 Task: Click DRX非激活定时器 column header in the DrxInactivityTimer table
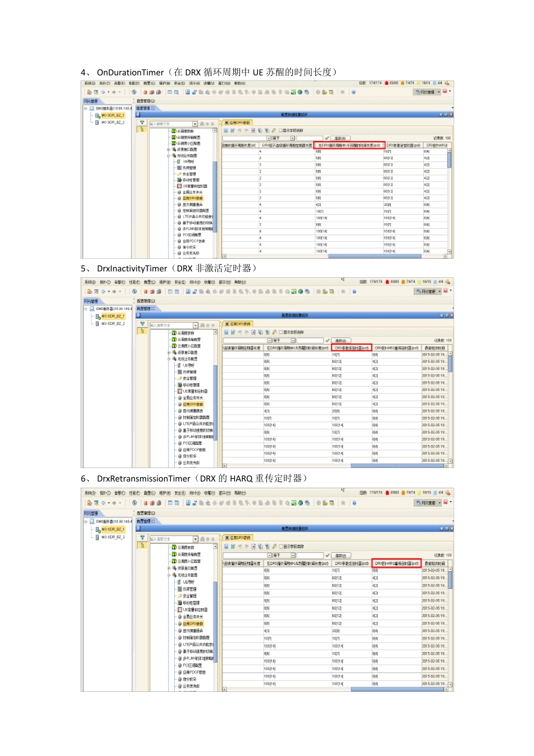point(351,348)
